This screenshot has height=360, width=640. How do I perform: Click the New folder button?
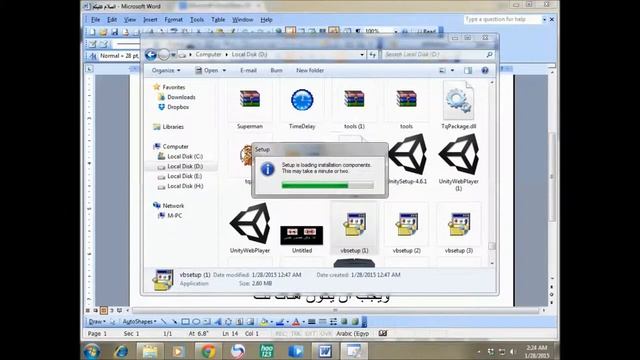(310, 71)
